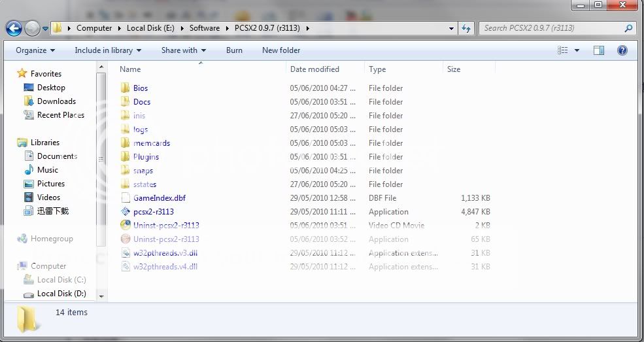Select the Bios folder icon
Screen dimensions: 644x342
coord(126,88)
